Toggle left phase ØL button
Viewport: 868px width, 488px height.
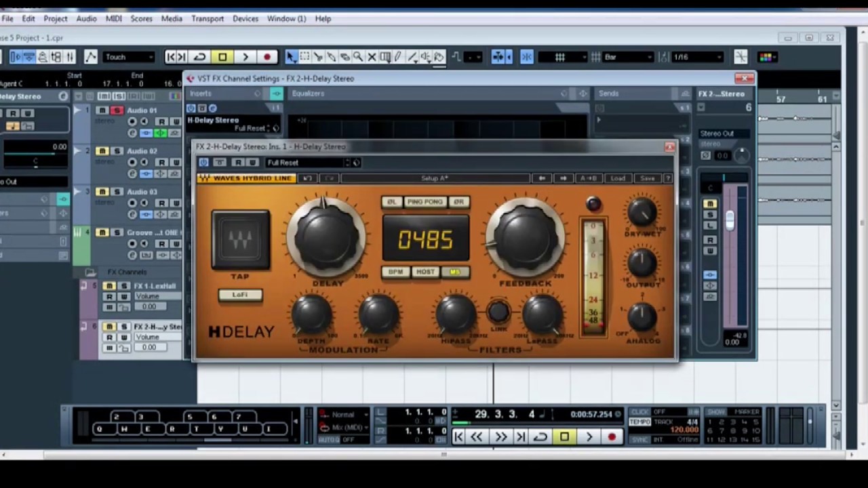[x=391, y=202]
